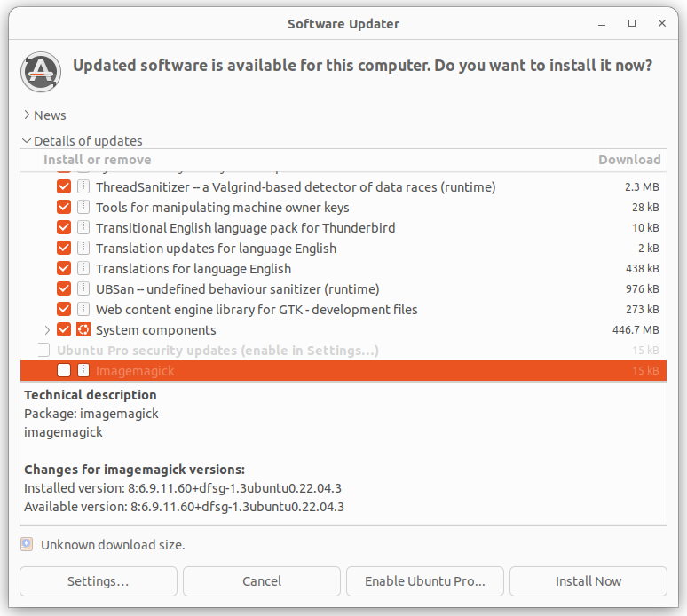The image size is (687, 616).
Task: Toggle the Ubuntu Pro security updates checkbox
Action: (43, 351)
